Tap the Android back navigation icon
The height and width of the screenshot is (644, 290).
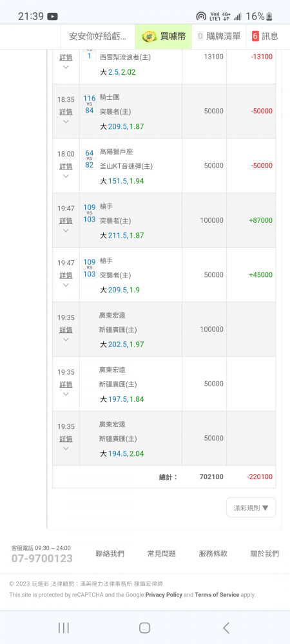tap(226, 627)
